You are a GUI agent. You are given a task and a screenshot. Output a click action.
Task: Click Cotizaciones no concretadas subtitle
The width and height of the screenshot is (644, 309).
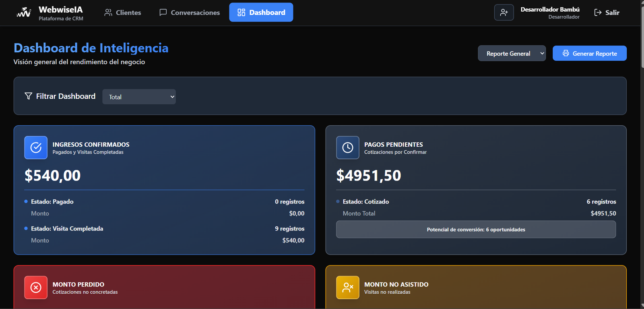85,292
